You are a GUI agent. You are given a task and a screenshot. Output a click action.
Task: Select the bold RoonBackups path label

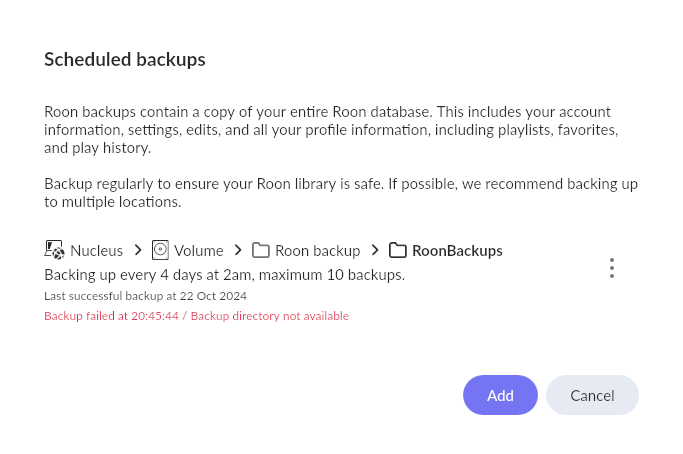[x=457, y=251]
